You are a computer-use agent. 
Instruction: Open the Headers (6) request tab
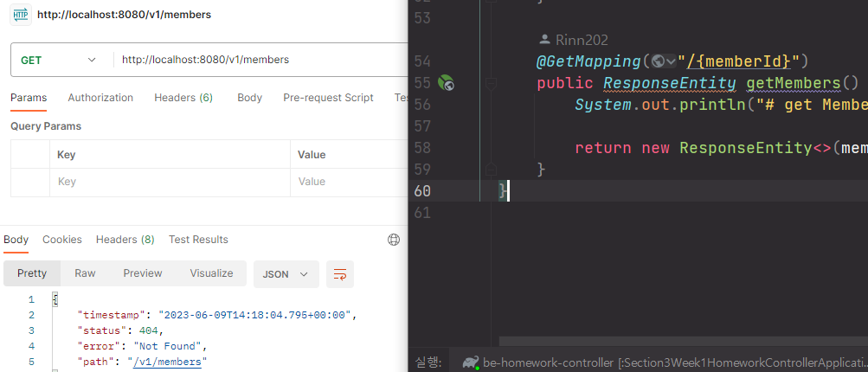(183, 98)
